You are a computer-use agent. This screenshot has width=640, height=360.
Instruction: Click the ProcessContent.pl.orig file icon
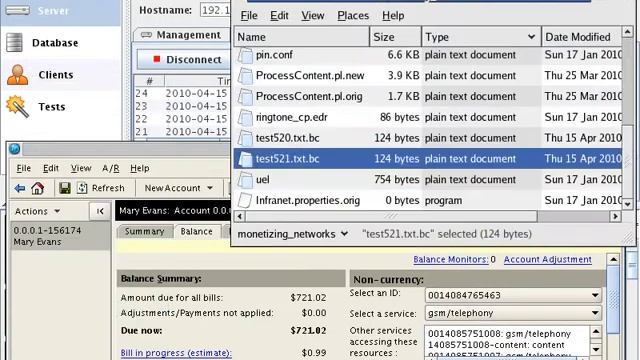pyautogui.click(x=246, y=97)
